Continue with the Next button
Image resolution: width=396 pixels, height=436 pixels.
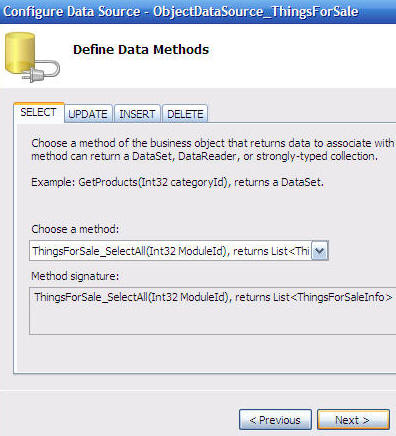point(353,420)
